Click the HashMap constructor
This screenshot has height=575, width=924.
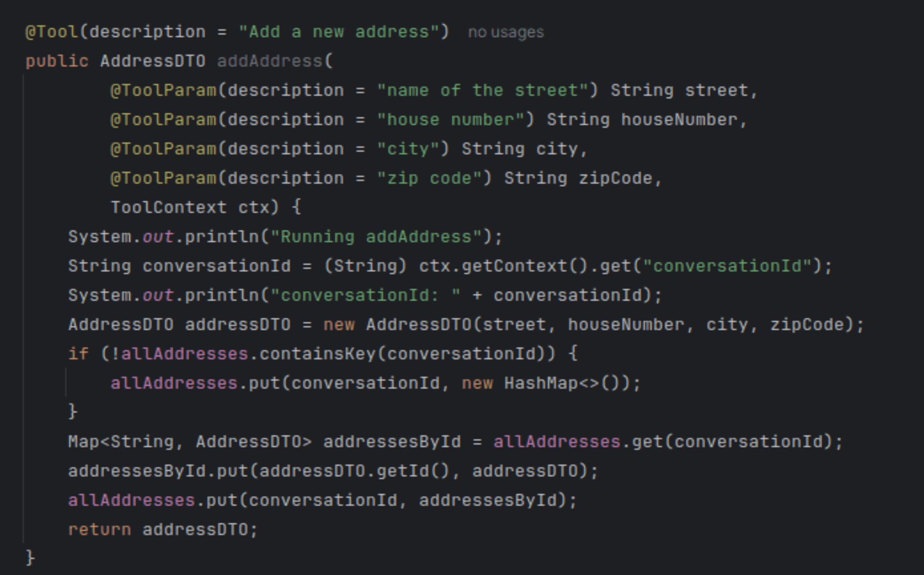point(540,383)
